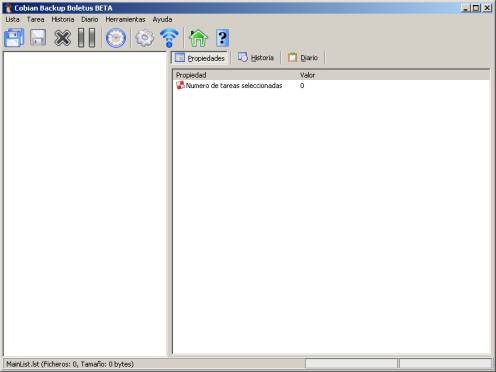Close the Cobian Backup window
The image size is (496, 372).
point(487,8)
